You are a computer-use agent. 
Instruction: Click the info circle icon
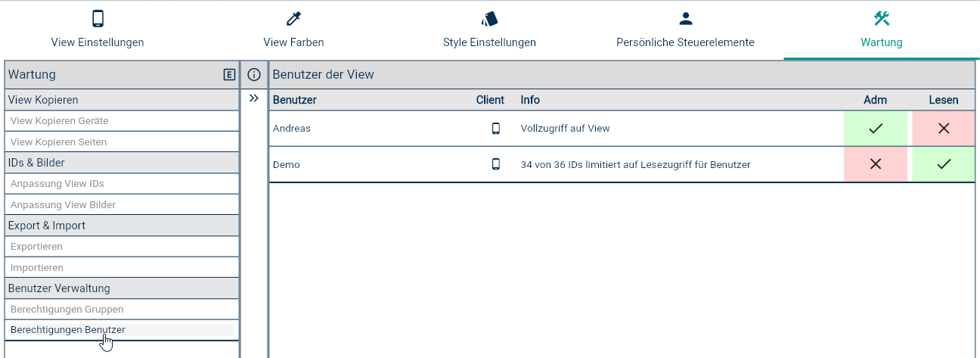[254, 75]
